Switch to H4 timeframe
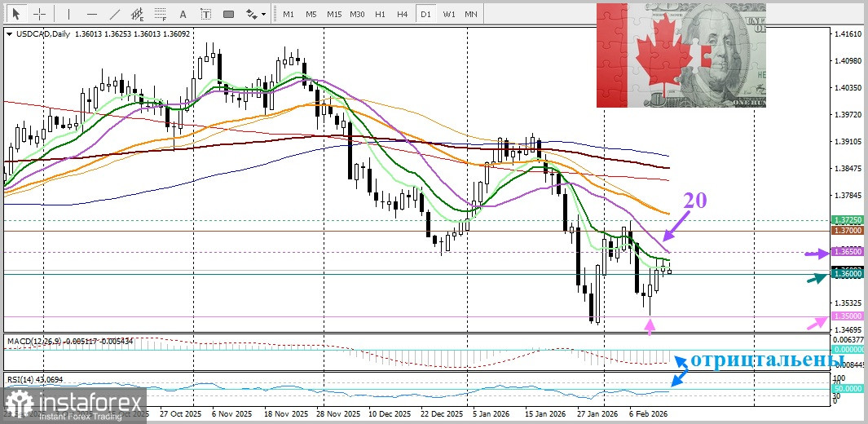This screenshot has height=424, width=868. 403,14
